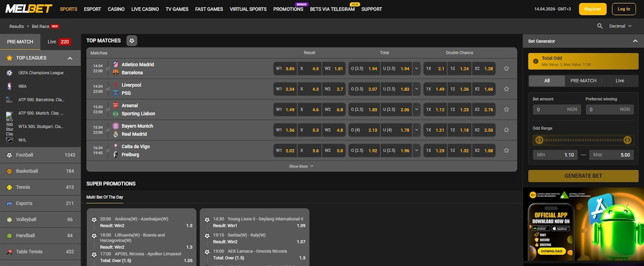Open the Decimal odds format dropdown

coord(621,26)
